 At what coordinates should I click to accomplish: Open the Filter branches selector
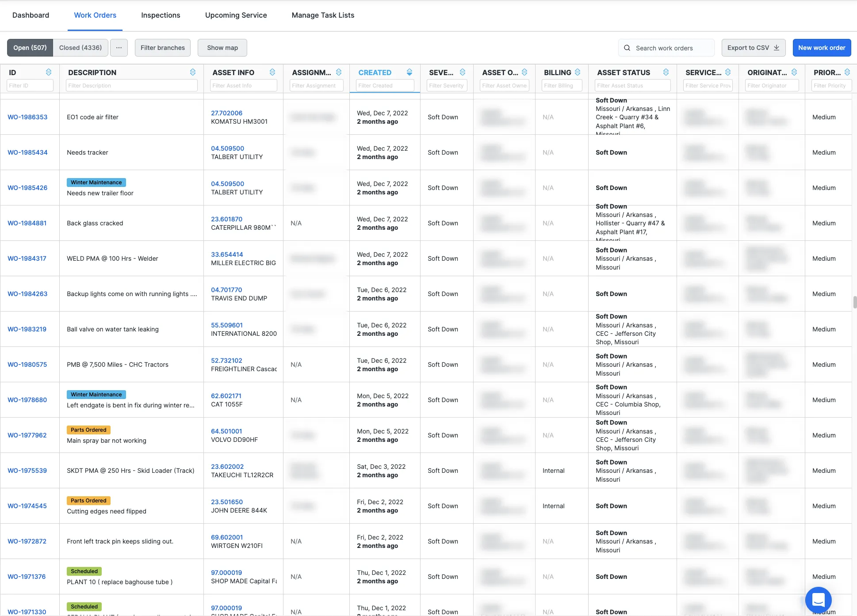[x=163, y=48]
